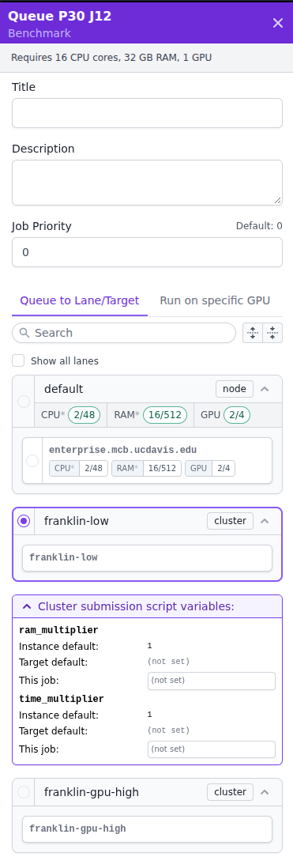Click default lane GPU 2/4 pill
293x868 pixels.
(237, 415)
